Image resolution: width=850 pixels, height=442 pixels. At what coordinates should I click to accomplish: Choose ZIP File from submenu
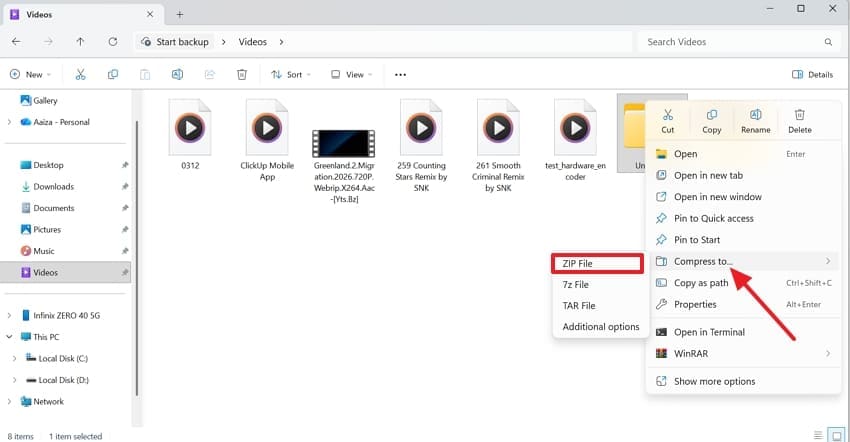point(597,264)
